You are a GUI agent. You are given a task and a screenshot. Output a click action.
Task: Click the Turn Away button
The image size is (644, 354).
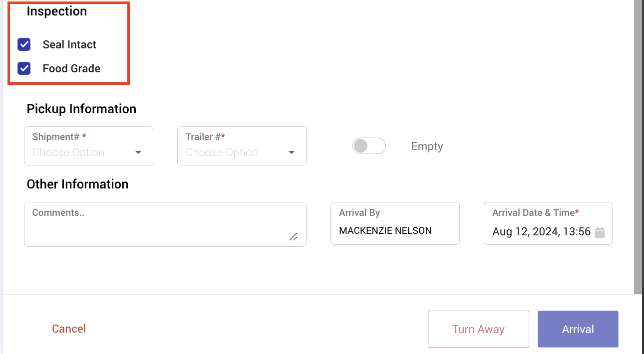(x=478, y=329)
